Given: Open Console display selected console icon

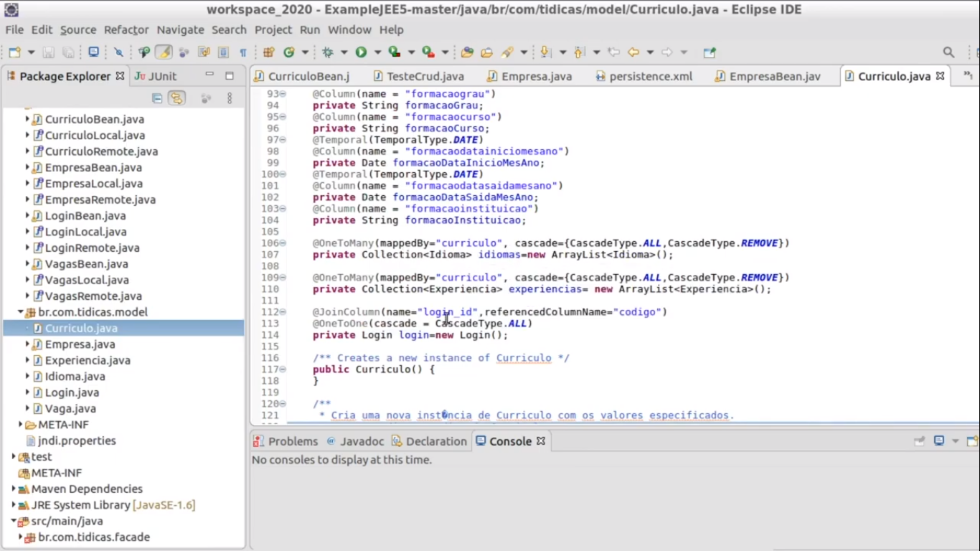Looking at the screenshot, I should [939, 441].
